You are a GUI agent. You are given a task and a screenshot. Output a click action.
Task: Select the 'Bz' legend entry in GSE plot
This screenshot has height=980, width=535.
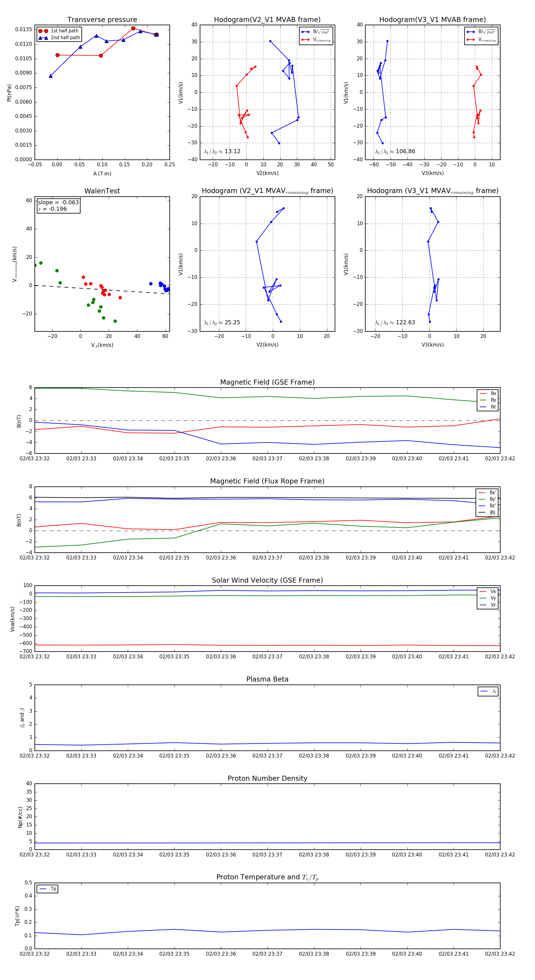(488, 407)
